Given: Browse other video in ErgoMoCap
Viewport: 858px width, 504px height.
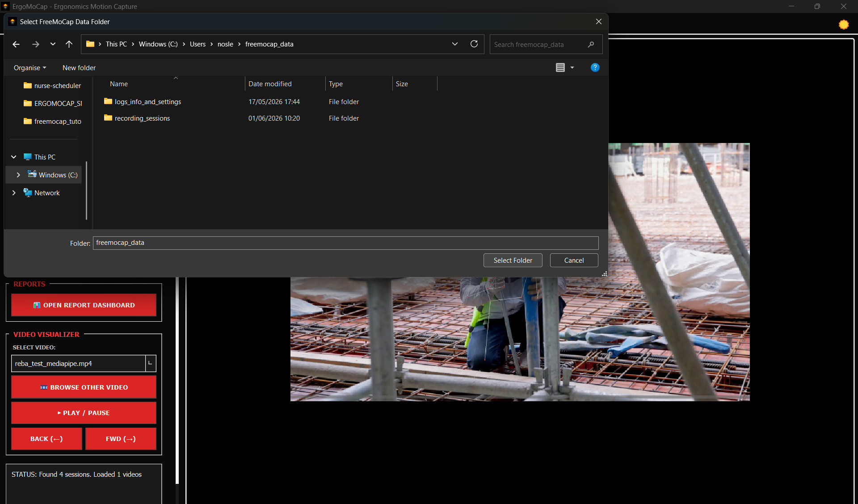Looking at the screenshot, I should pyautogui.click(x=84, y=387).
